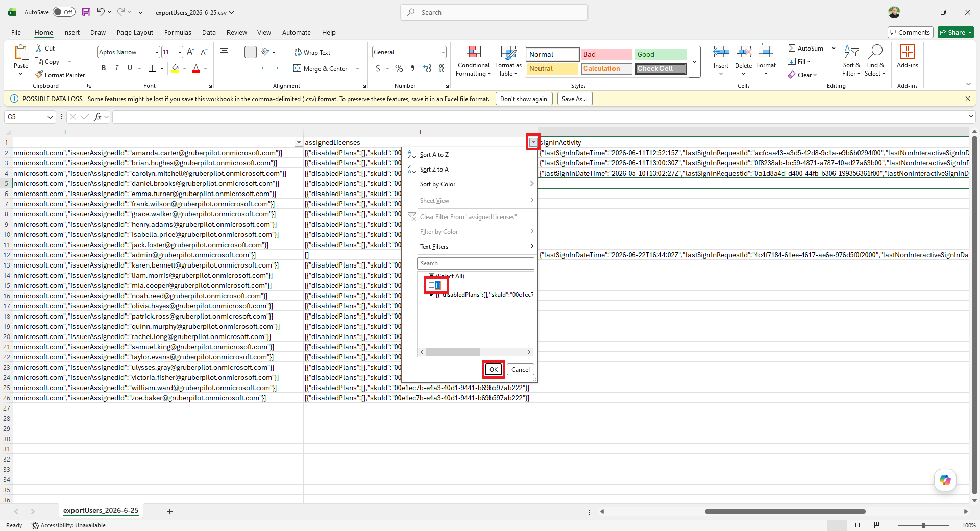
Task: Open Sort & Filter menu
Action: [851, 61]
